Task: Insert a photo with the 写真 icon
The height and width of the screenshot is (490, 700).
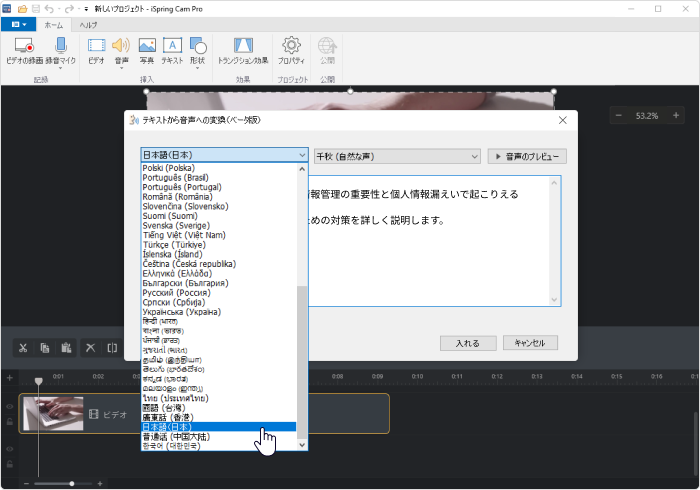Action: (x=147, y=45)
